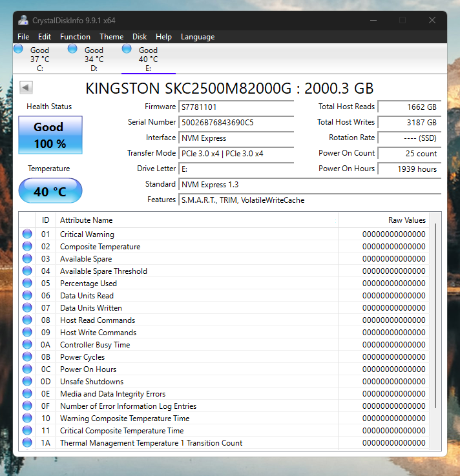Click status orb for Power Cycles
Viewport: 460px width, 476px height.
27,357
